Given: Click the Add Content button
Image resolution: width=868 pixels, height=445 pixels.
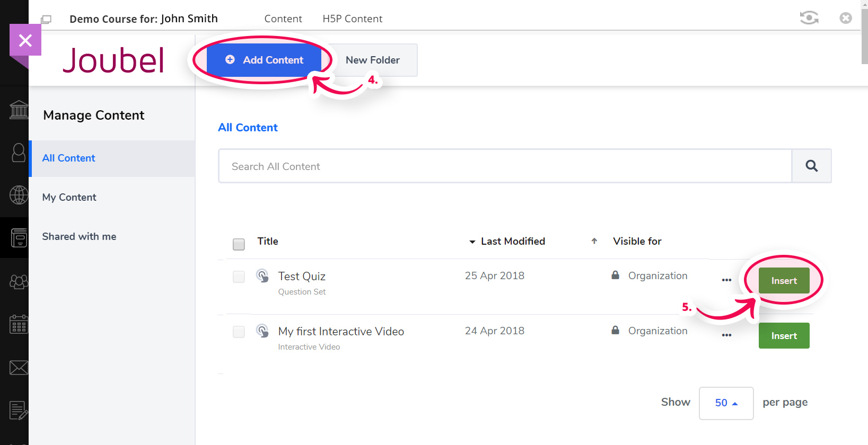Looking at the screenshot, I should point(263,60).
